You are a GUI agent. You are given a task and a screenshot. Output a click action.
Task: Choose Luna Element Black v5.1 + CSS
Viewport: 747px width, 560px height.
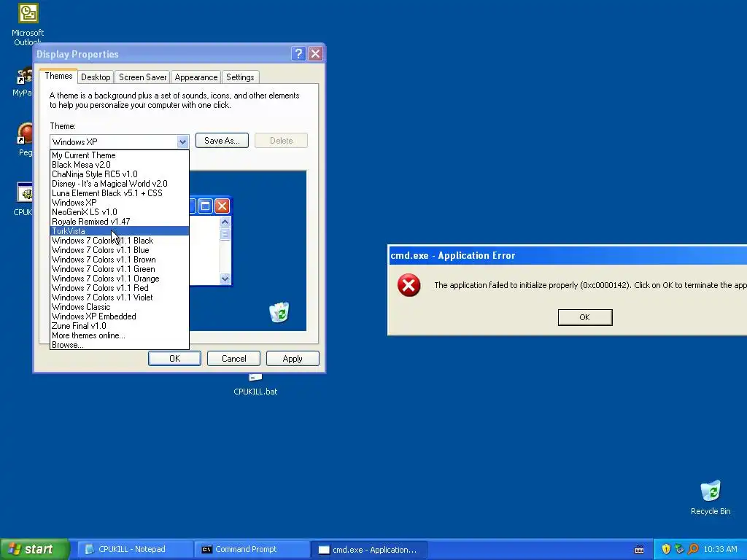click(x=120, y=193)
